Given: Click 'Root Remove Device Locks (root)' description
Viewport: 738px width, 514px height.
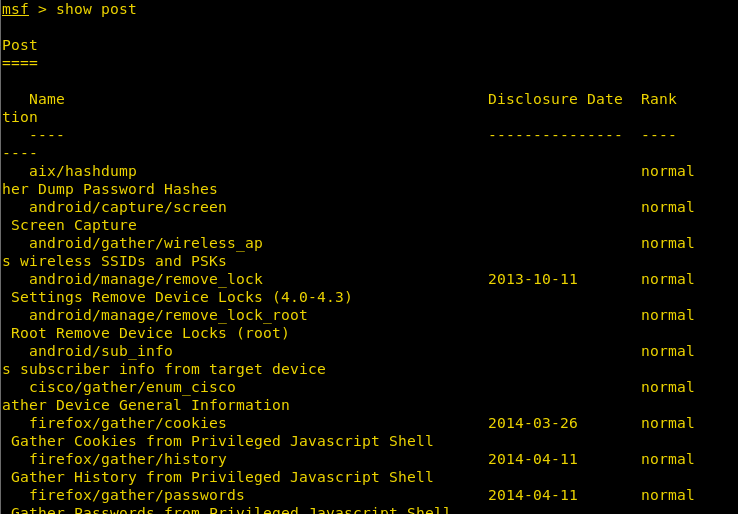Looking at the screenshot, I should (x=150, y=333).
